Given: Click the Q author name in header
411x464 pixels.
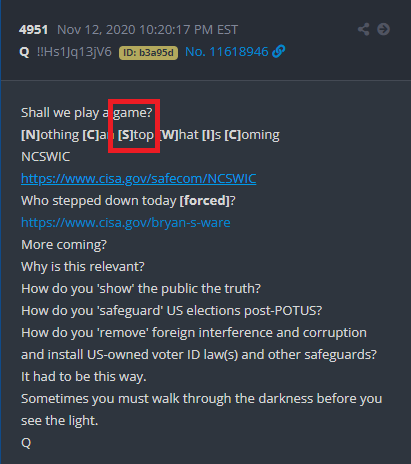Looking at the screenshot, I should (24, 52).
